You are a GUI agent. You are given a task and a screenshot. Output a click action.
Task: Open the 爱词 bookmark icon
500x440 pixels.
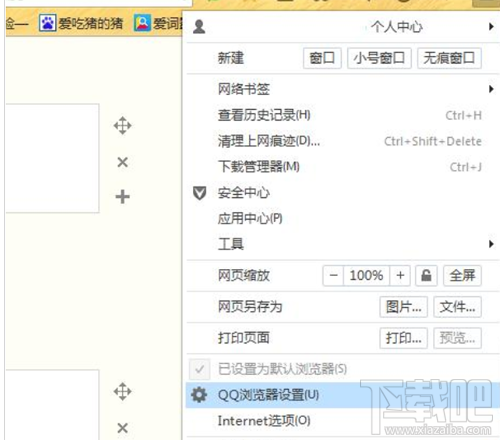point(142,23)
